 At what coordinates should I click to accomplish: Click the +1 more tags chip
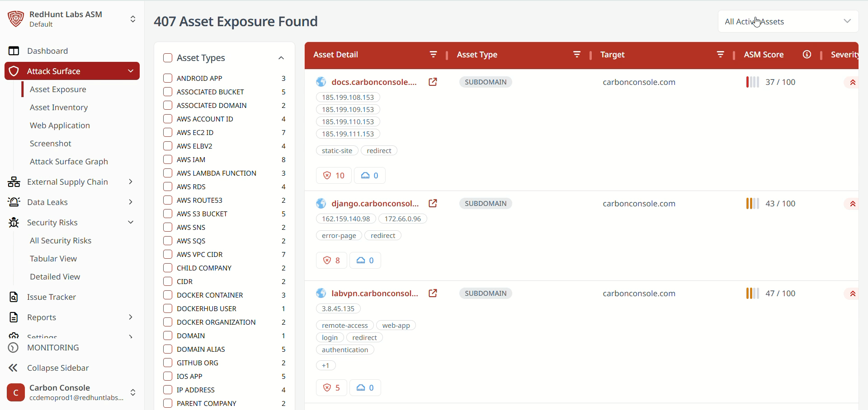325,365
